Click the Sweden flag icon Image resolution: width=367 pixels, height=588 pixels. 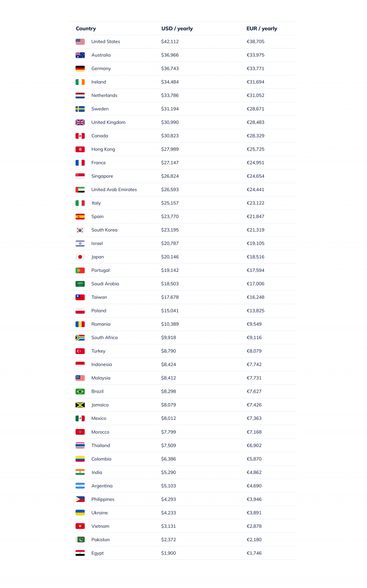pos(80,109)
